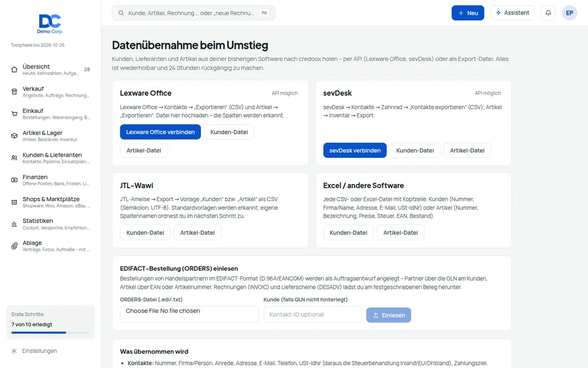Upload Kunden-Datei for Excel / andere Software
The width and height of the screenshot is (588, 368).
tap(348, 233)
